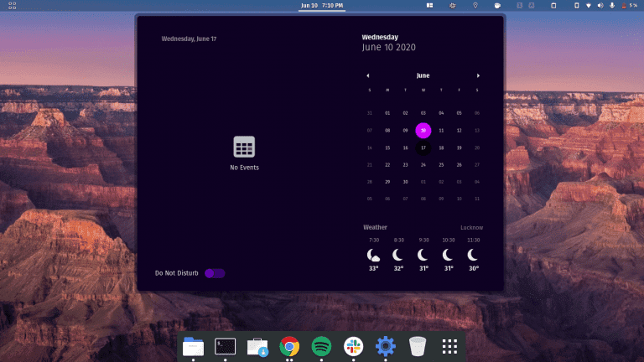This screenshot has height=362, width=644.
Task: Select date 30 in the calendar
Action: tap(405, 182)
